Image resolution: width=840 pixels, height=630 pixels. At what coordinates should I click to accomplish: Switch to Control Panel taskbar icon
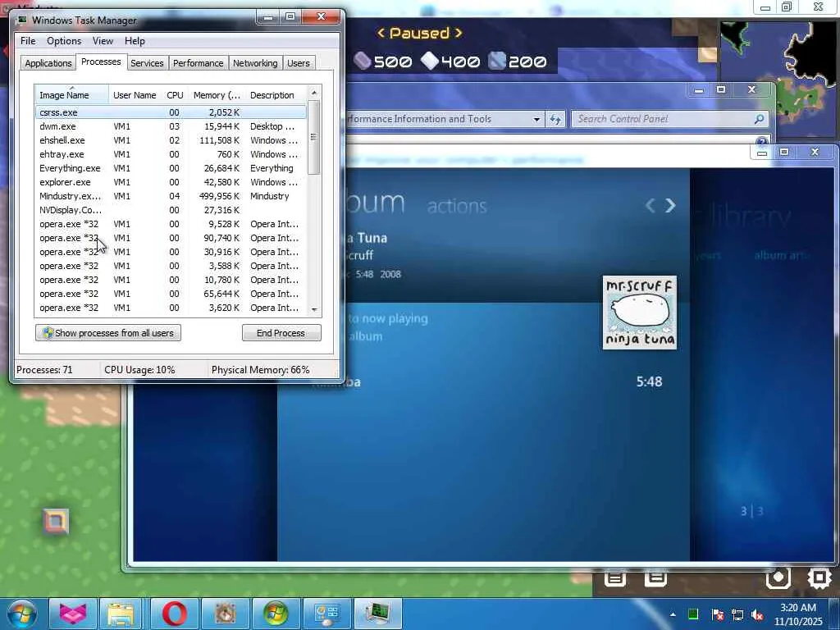coord(326,614)
